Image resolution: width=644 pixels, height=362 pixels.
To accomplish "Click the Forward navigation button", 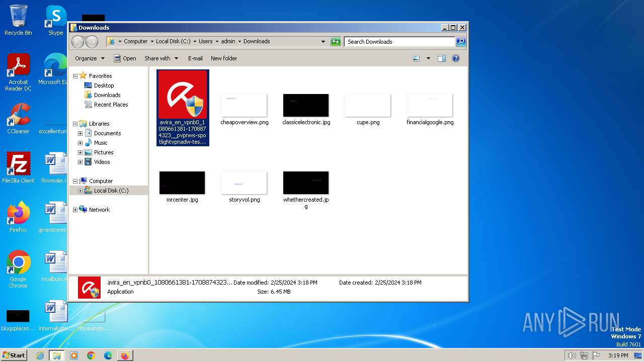I will (x=92, y=42).
